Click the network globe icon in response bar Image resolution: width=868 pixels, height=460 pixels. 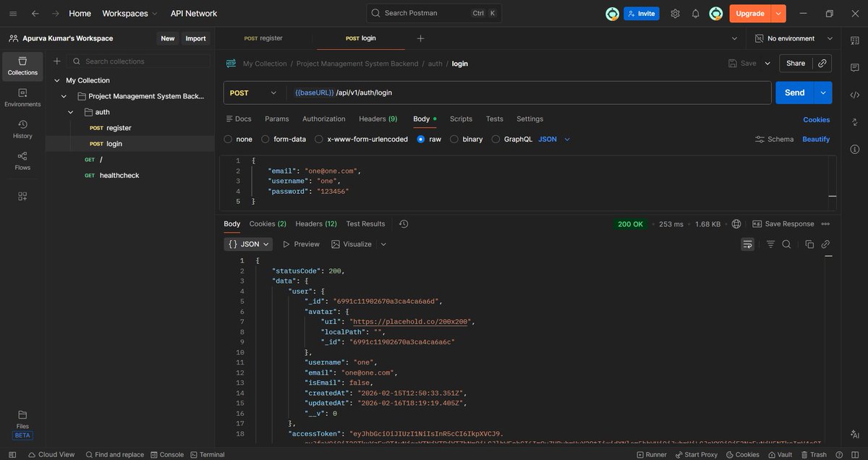tap(736, 224)
